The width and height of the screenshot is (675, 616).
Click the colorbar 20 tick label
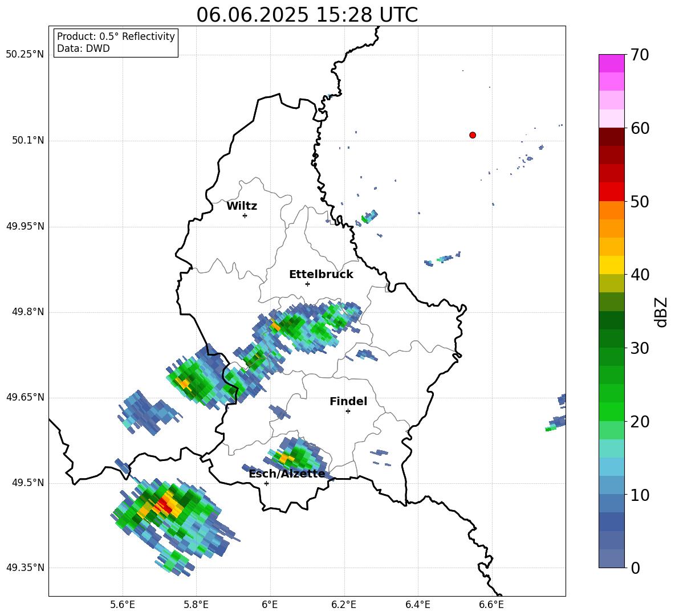[639, 422]
